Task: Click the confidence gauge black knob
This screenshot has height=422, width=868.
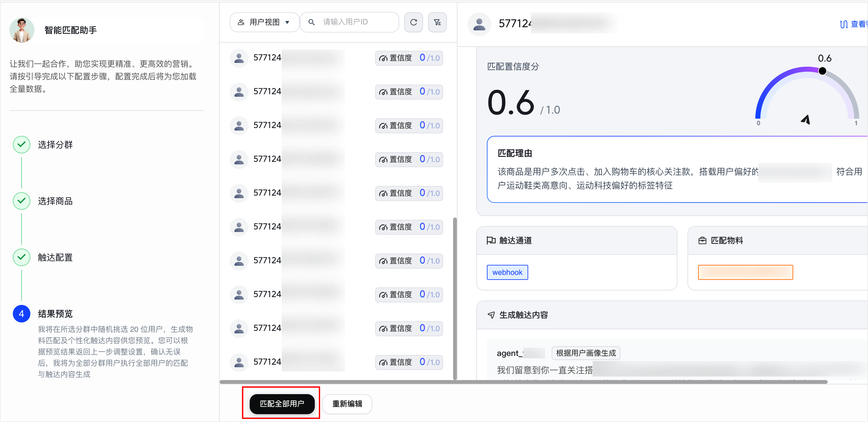Action: click(823, 71)
